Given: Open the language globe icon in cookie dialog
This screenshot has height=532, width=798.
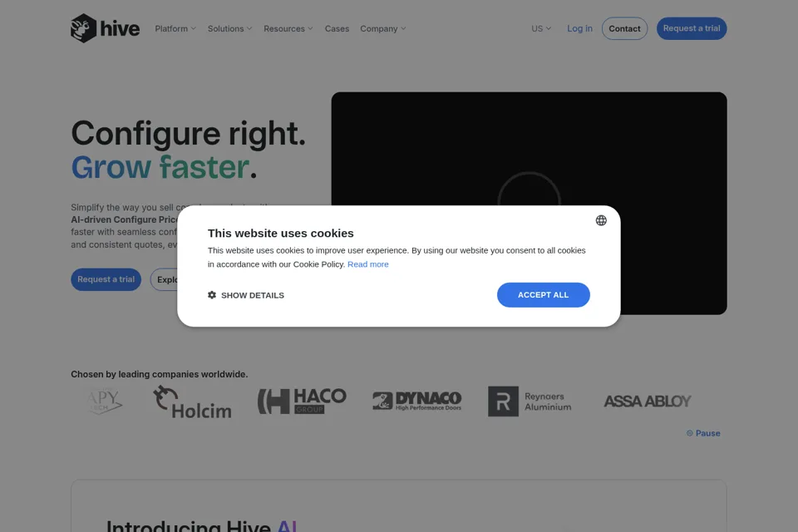Looking at the screenshot, I should tap(601, 220).
